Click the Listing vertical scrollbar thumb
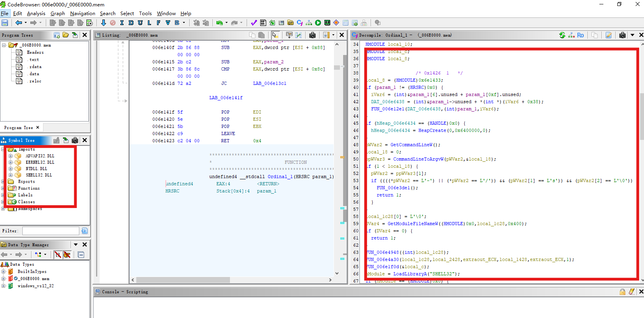The image size is (644, 318). pyautogui.click(x=337, y=67)
